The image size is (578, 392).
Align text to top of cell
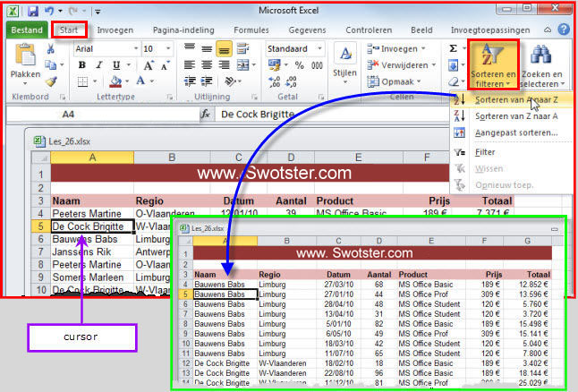tap(190, 48)
